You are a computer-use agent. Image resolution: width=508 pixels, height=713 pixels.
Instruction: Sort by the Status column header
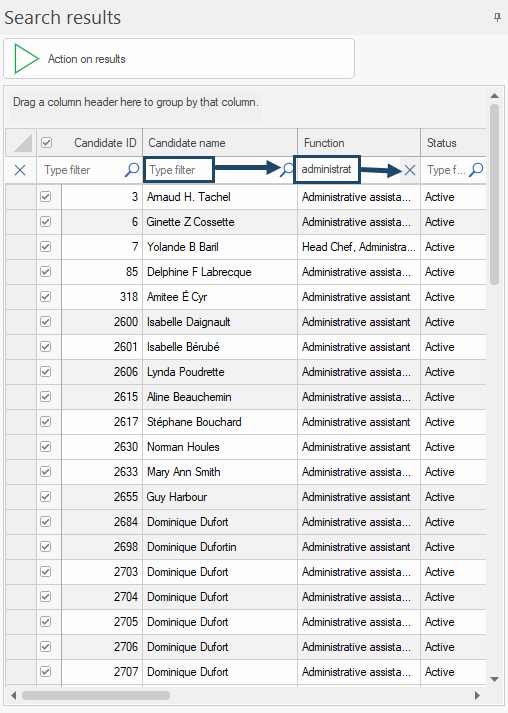click(x=453, y=143)
